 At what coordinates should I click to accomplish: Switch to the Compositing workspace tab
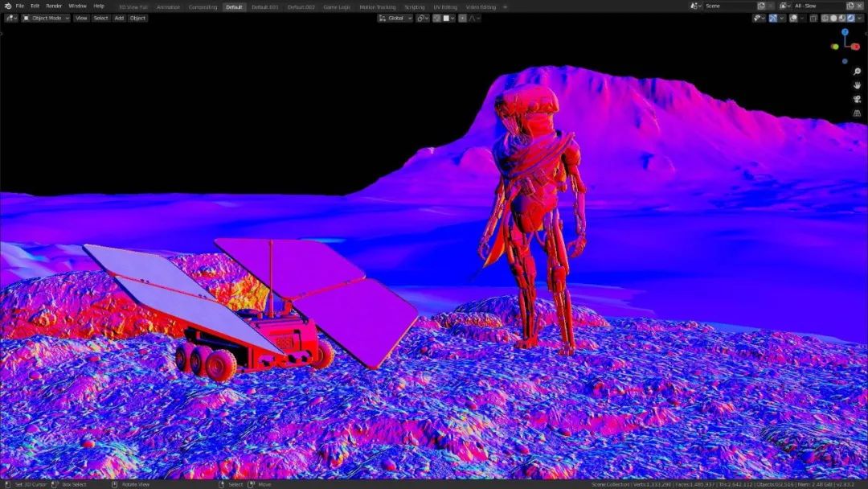(203, 6)
